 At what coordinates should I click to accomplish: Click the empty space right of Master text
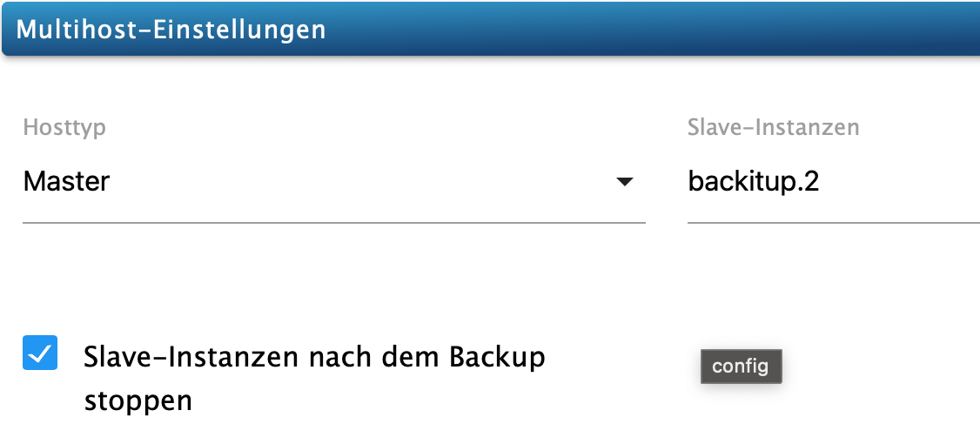click(348, 182)
